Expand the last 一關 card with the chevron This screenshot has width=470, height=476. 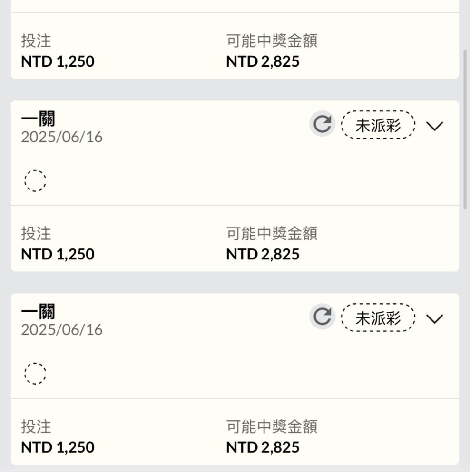tap(434, 319)
